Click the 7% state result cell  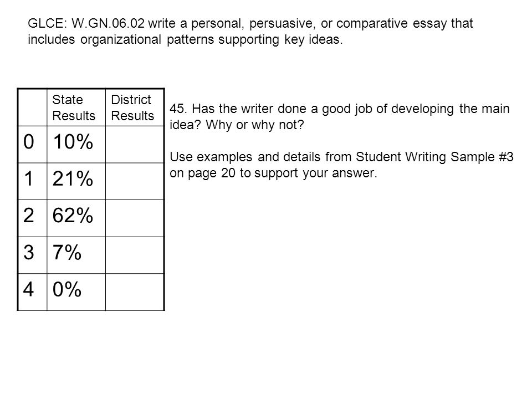click(x=76, y=255)
